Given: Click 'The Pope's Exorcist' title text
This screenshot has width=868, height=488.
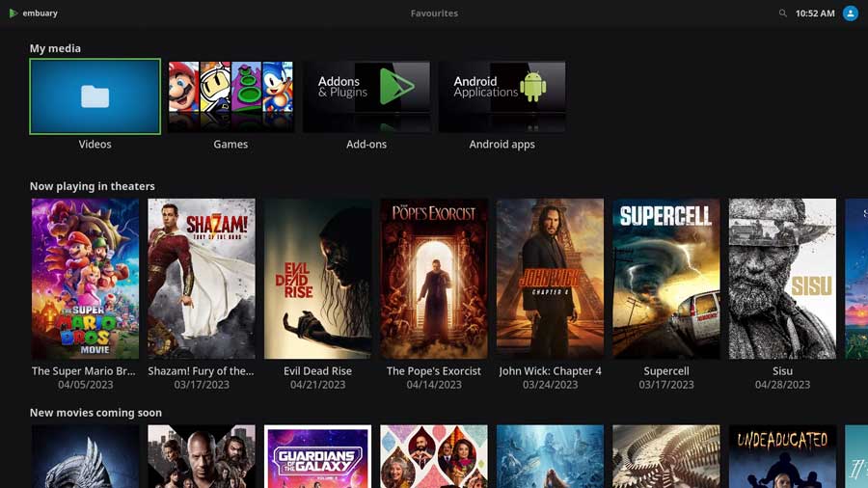Looking at the screenshot, I should pos(434,370).
